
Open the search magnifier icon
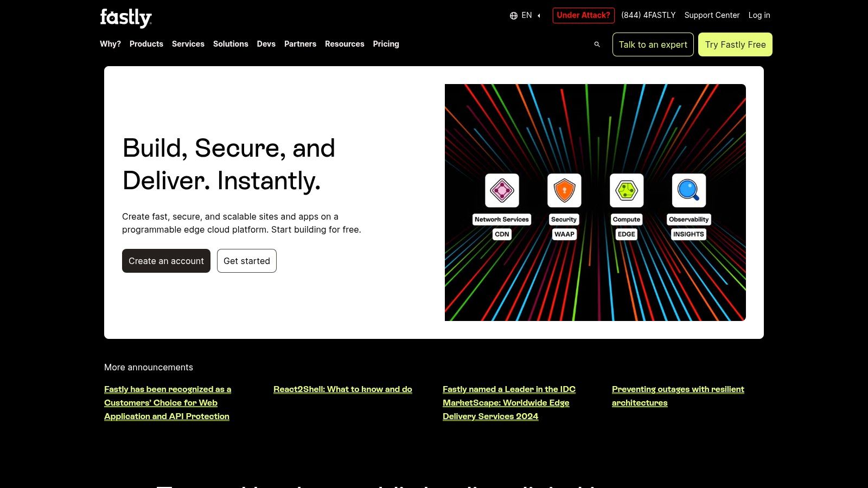pos(597,44)
